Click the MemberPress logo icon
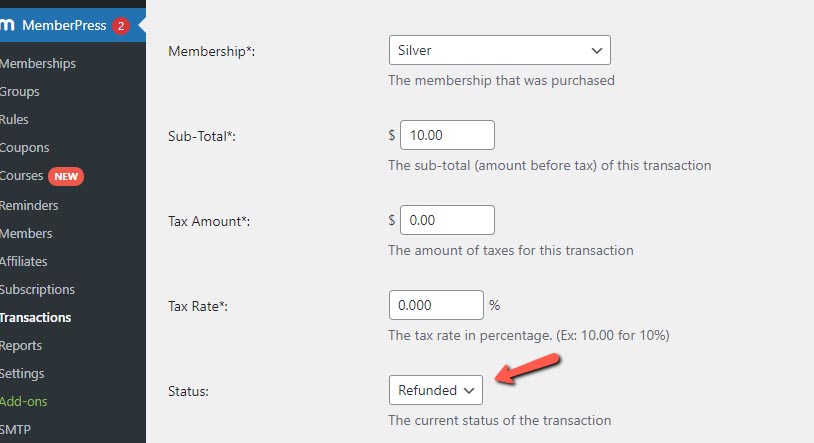 7,25
